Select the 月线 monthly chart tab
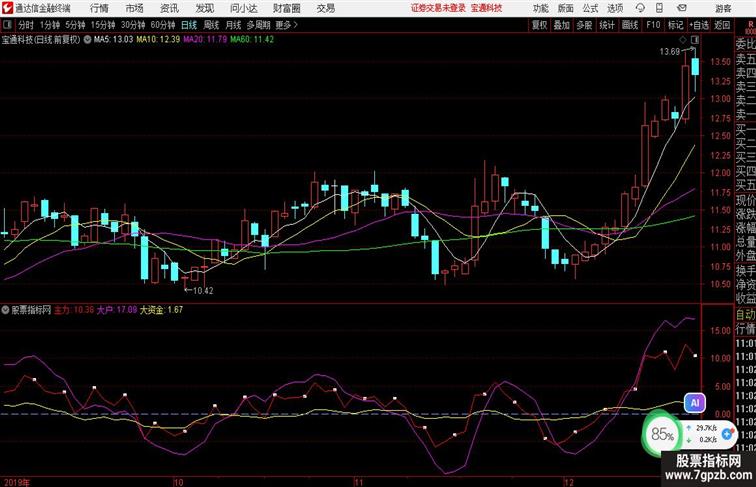This screenshot has height=487, width=756. point(233,25)
